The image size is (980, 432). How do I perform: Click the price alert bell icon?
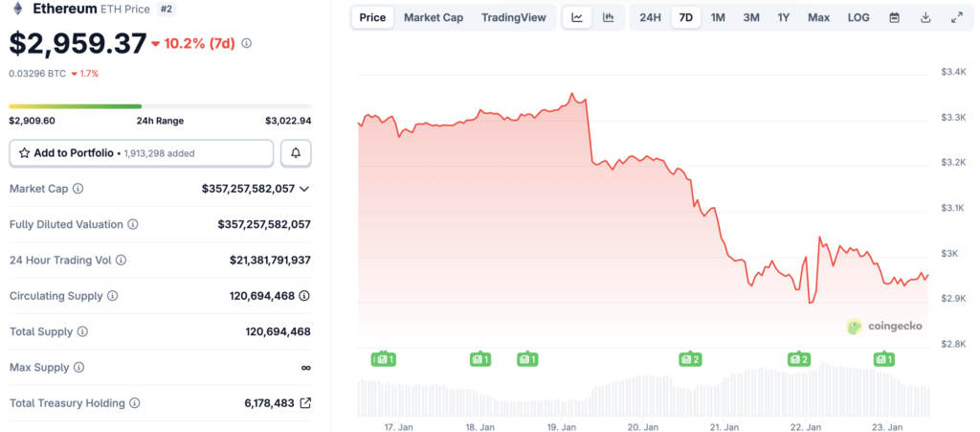coord(296,153)
